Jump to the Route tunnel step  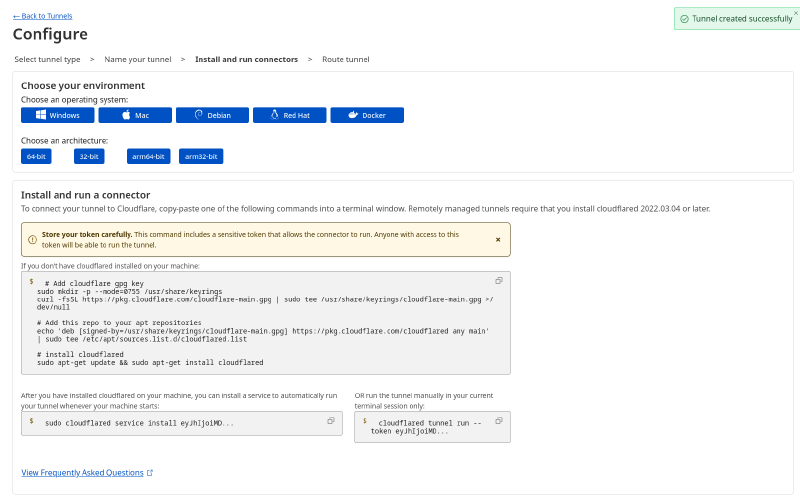click(x=345, y=59)
